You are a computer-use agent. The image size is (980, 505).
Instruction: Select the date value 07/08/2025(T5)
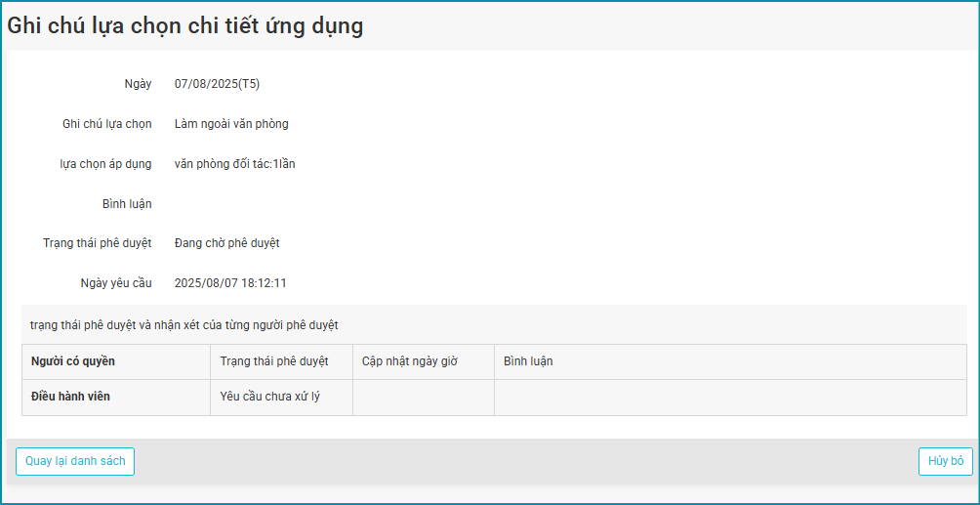pos(217,84)
